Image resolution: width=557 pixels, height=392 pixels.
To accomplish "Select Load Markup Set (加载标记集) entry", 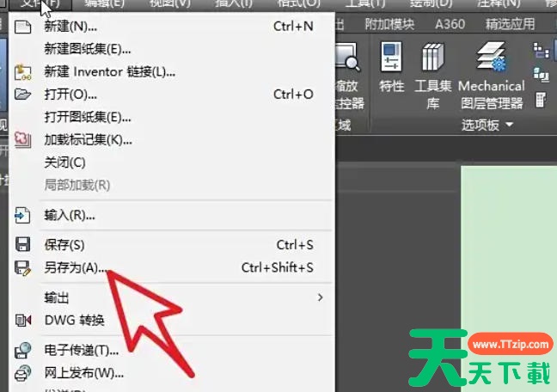I will [88, 139].
